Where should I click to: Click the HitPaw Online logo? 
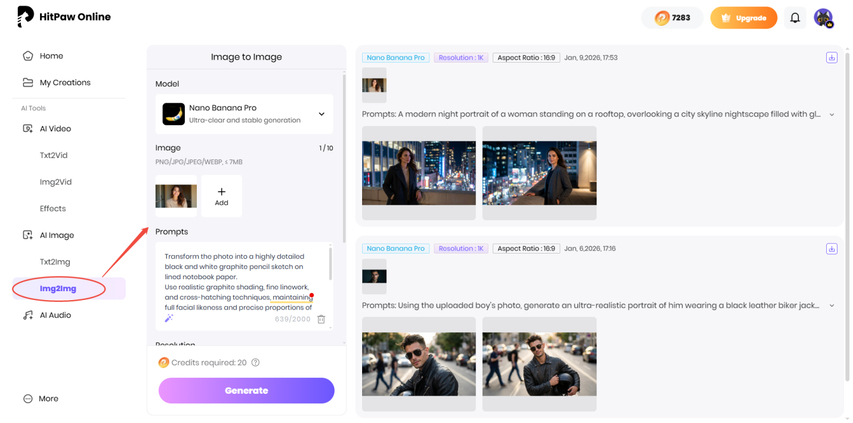[x=64, y=17]
